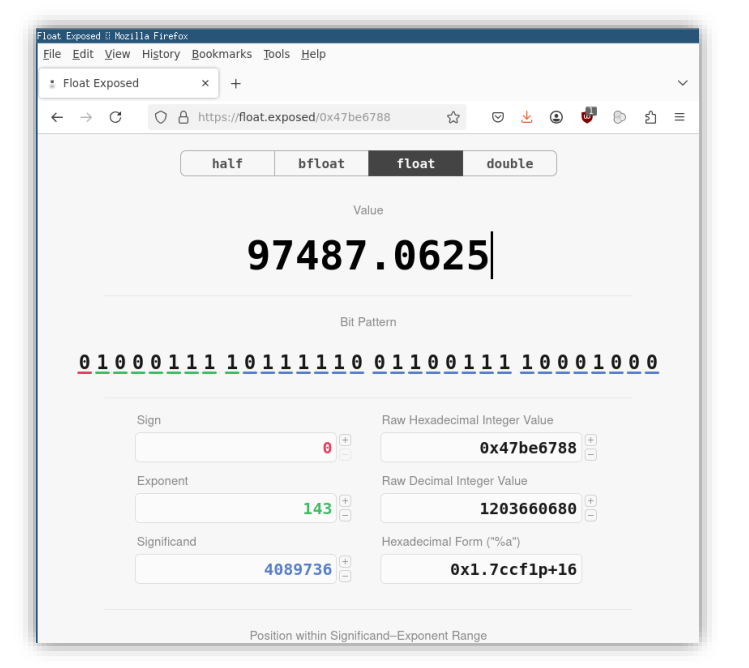Expand the list all tabs chevron
Image resolution: width=749 pixels, height=668 pixels.
pos(682,83)
